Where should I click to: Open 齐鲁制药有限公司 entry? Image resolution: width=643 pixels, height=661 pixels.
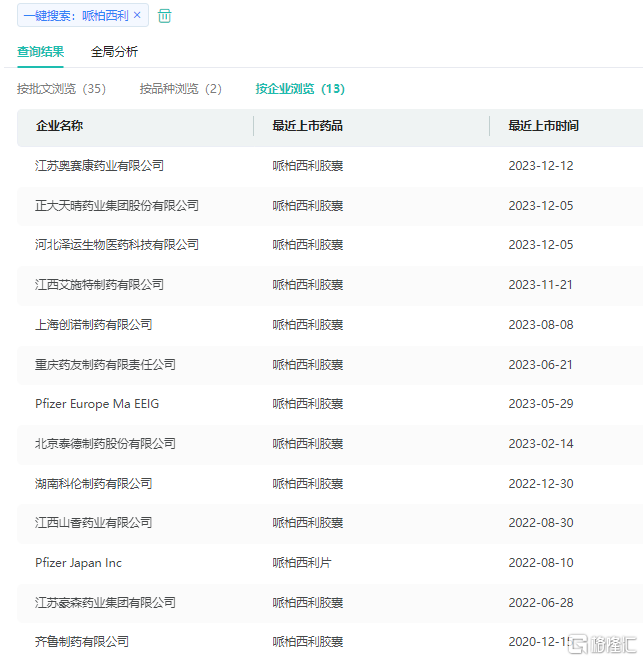[x=82, y=642]
